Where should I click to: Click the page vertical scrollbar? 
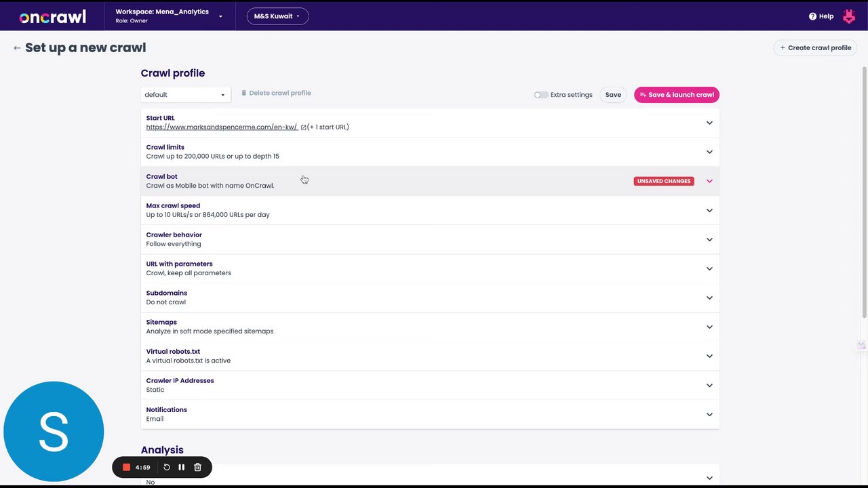pyautogui.click(x=864, y=191)
